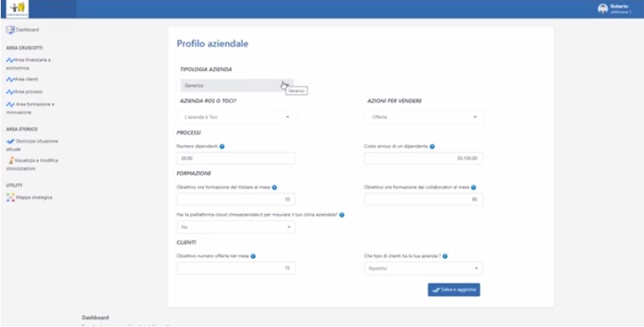Click help icon next to climaaziendale.it question
Screen dimensions: 644x327
tap(343, 215)
